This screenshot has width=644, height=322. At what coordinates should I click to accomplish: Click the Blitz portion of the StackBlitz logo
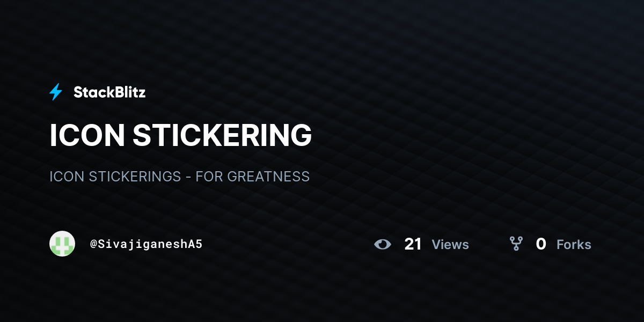(129, 92)
